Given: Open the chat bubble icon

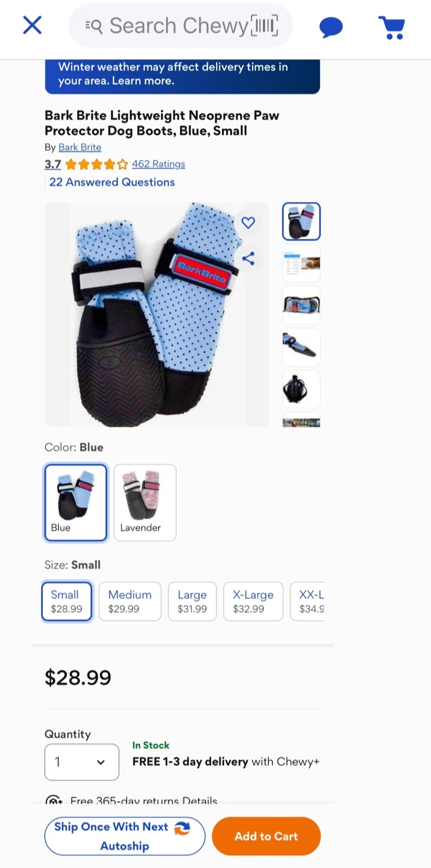Looking at the screenshot, I should (331, 27).
